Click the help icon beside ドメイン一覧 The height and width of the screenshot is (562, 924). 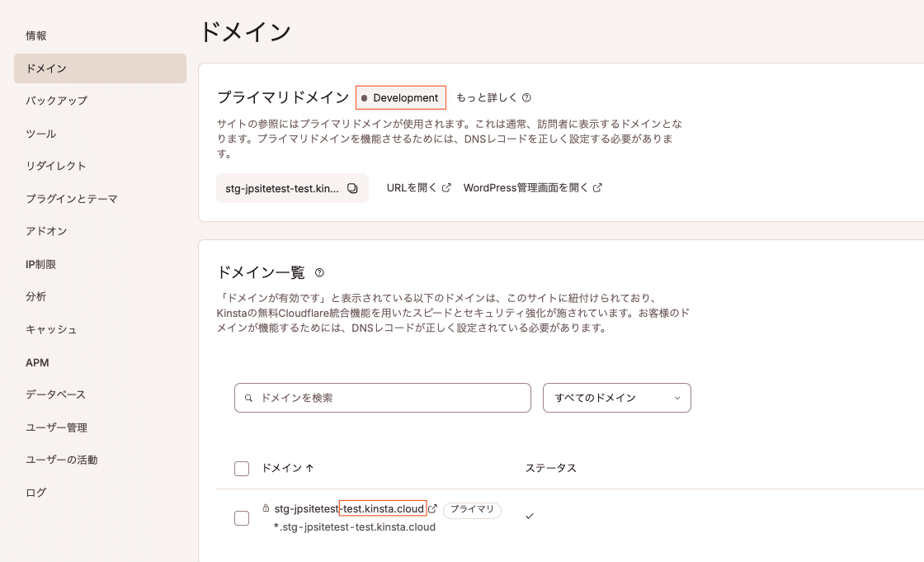click(318, 272)
